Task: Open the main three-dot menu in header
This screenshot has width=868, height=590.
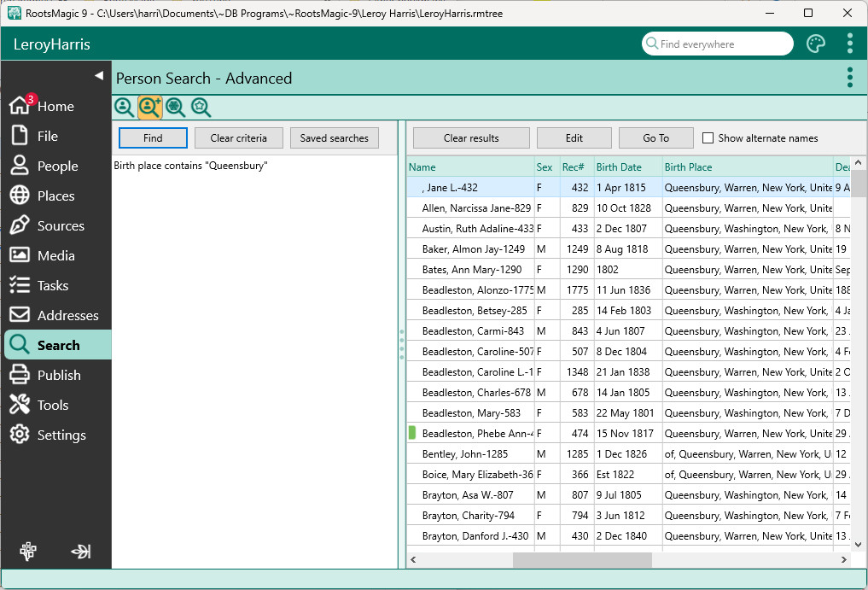Action: click(849, 44)
